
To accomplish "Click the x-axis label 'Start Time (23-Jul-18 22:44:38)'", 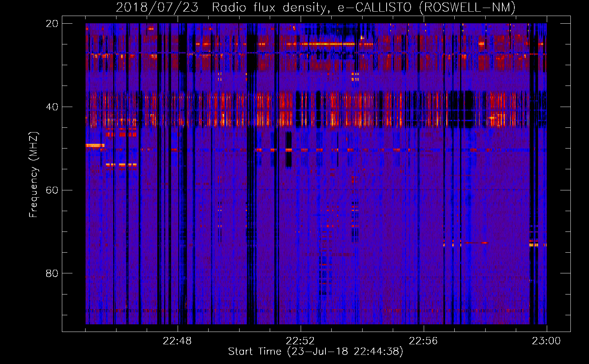I will tap(316, 351).
